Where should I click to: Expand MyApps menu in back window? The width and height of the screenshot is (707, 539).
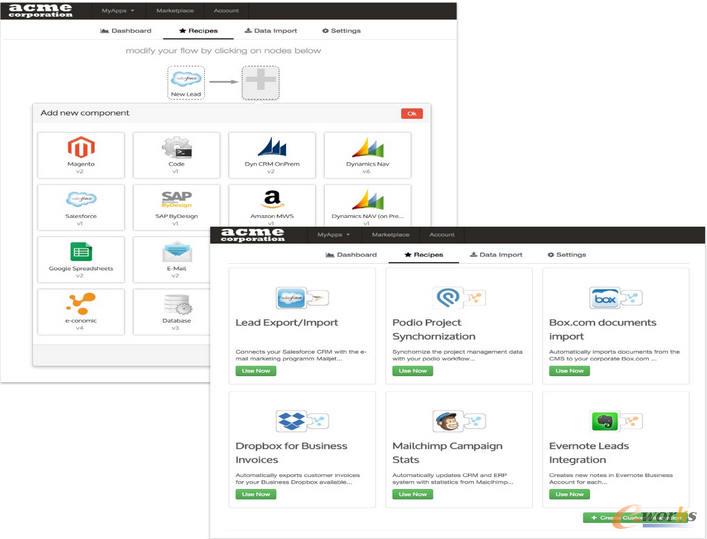[116, 10]
